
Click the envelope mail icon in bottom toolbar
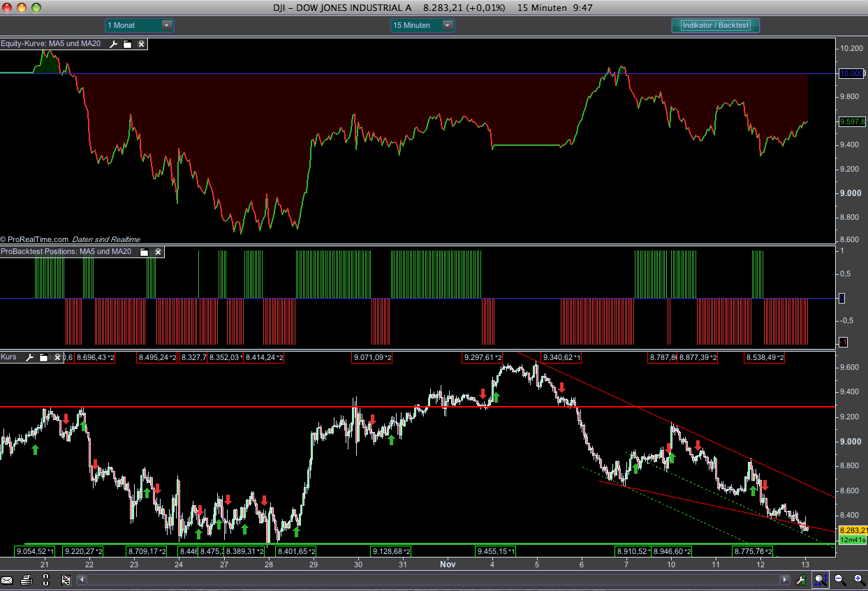point(7,580)
